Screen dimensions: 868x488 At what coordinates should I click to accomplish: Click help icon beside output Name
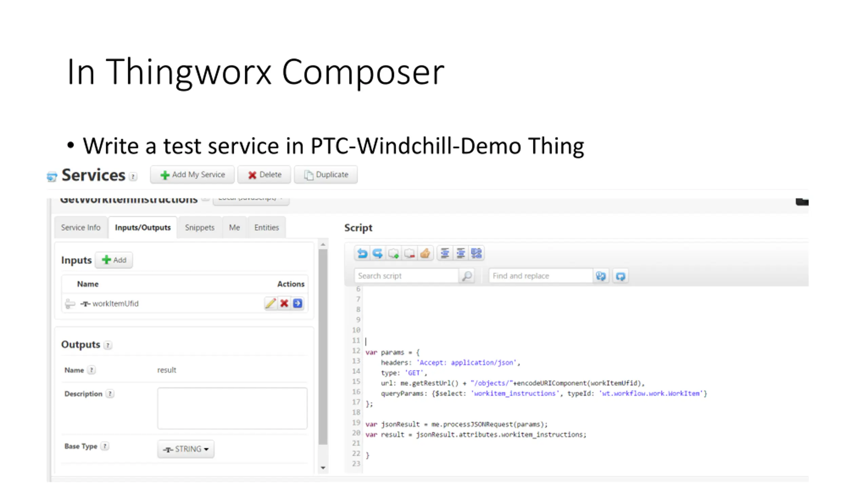91,370
